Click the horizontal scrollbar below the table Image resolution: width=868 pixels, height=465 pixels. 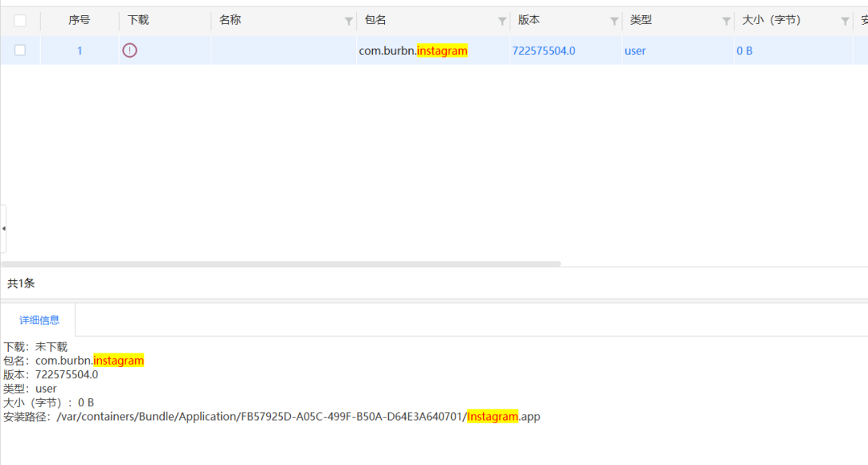pyautogui.click(x=281, y=263)
